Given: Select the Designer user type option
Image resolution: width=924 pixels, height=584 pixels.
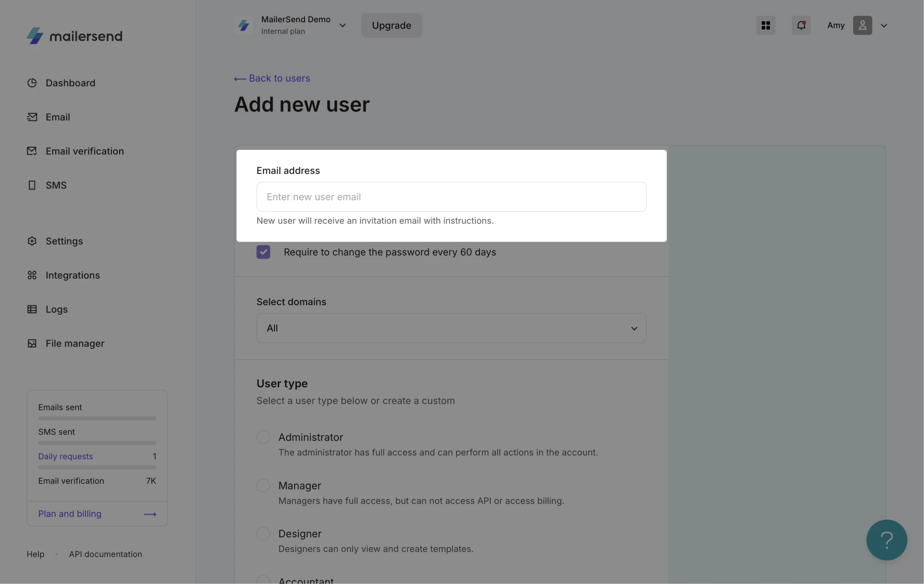Looking at the screenshot, I should [x=263, y=534].
